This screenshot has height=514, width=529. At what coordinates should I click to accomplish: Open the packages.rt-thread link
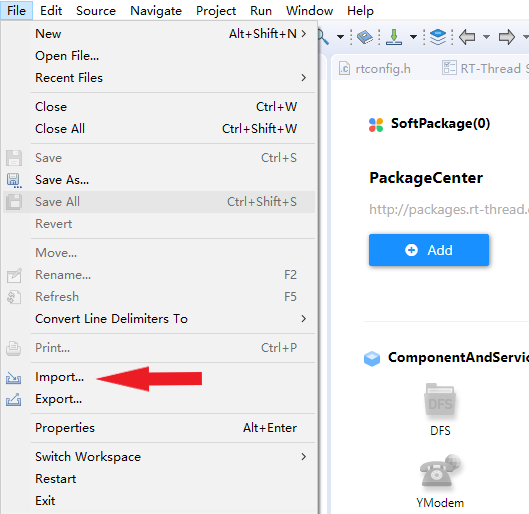tap(449, 209)
